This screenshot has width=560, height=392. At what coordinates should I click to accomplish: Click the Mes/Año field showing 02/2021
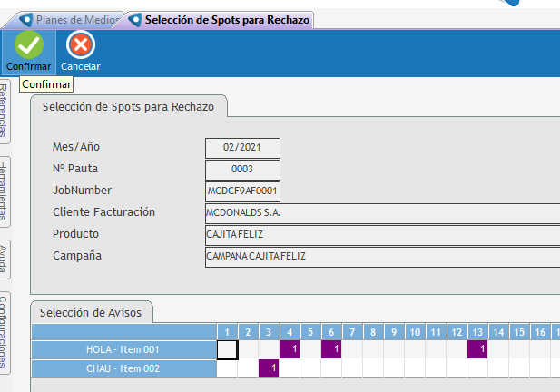click(243, 147)
